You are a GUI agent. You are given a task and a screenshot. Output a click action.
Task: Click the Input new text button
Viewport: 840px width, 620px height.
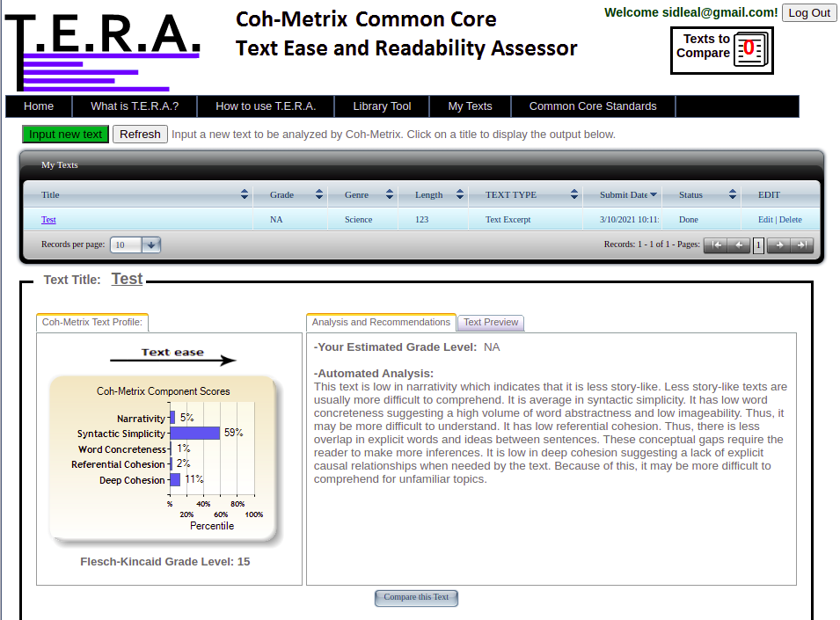point(65,135)
